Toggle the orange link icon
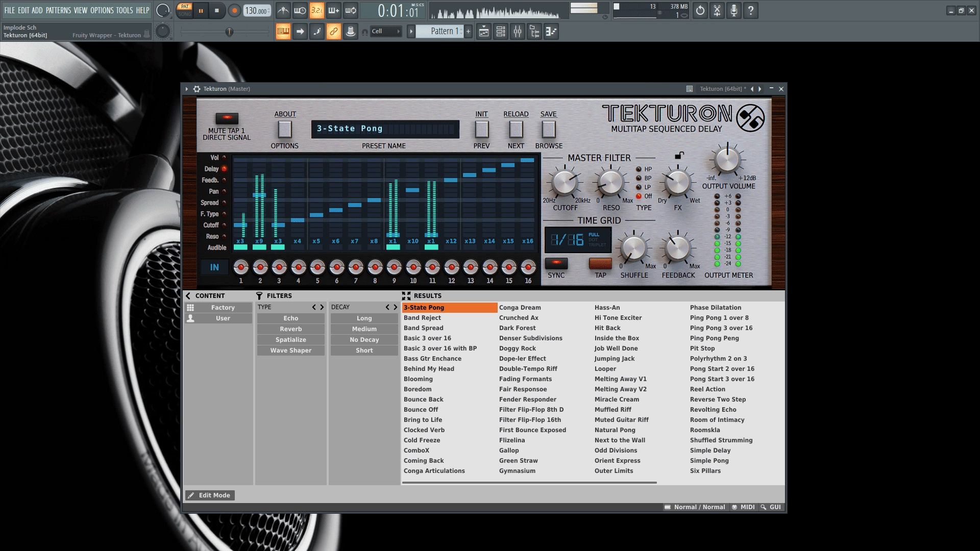Image resolution: width=980 pixels, height=551 pixels. click(334, 32)
